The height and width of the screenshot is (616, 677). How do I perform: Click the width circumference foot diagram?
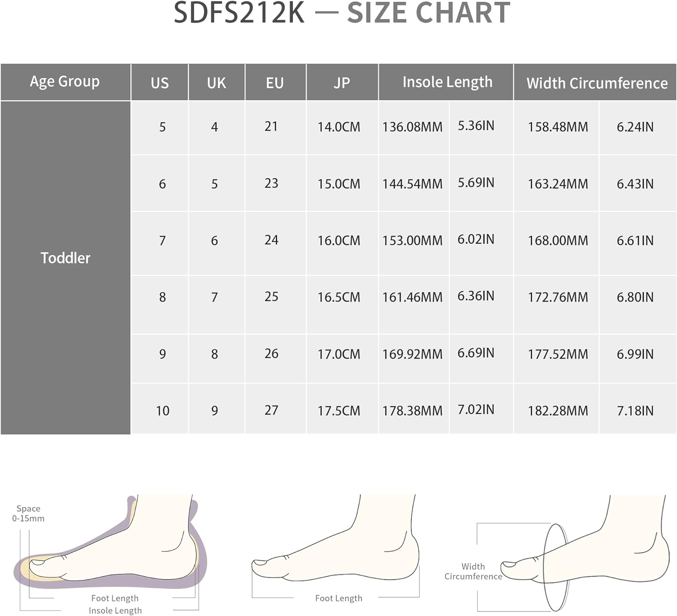584,553
